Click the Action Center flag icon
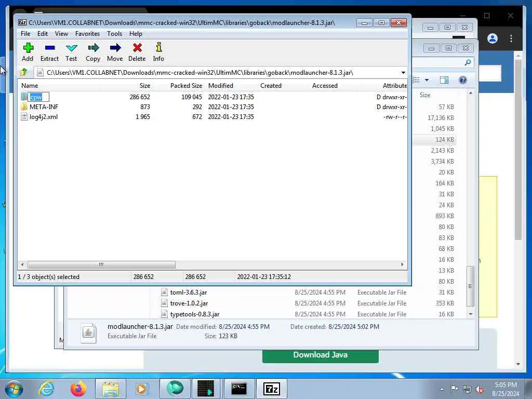This screenshot has width=532, height=399. 454,389
